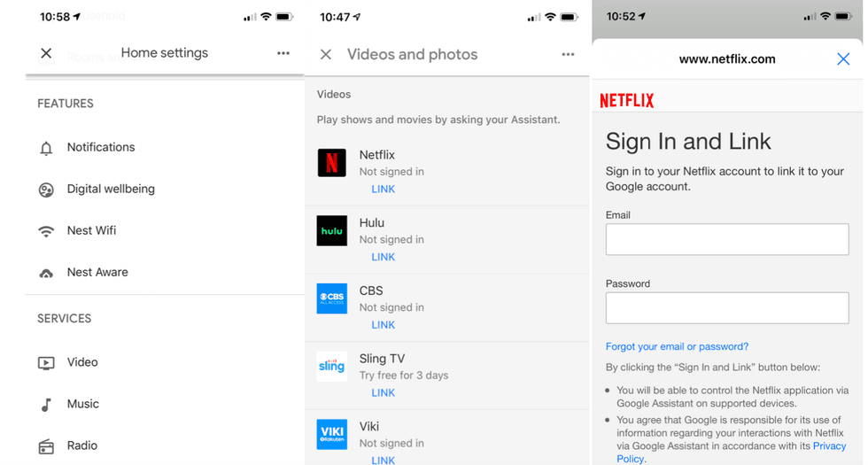
Task: Tap the 'Try free for 3 days' text
Action: tap(404, 376)
